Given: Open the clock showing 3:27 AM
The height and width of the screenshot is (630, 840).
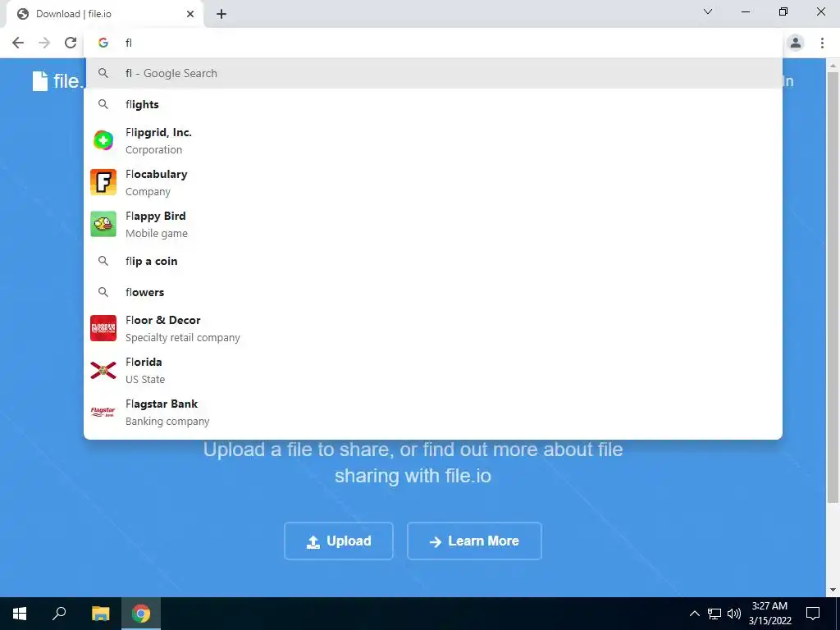Looking at the screenshot, I should (x=769, y=614).
